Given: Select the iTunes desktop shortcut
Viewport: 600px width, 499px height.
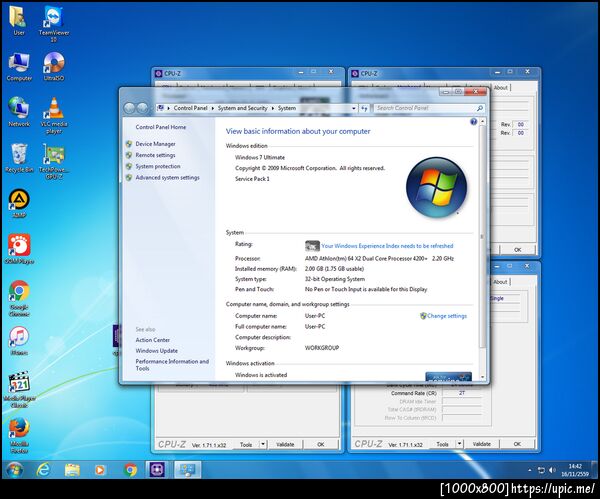Looking at the screenshot, I should [19, 341].
